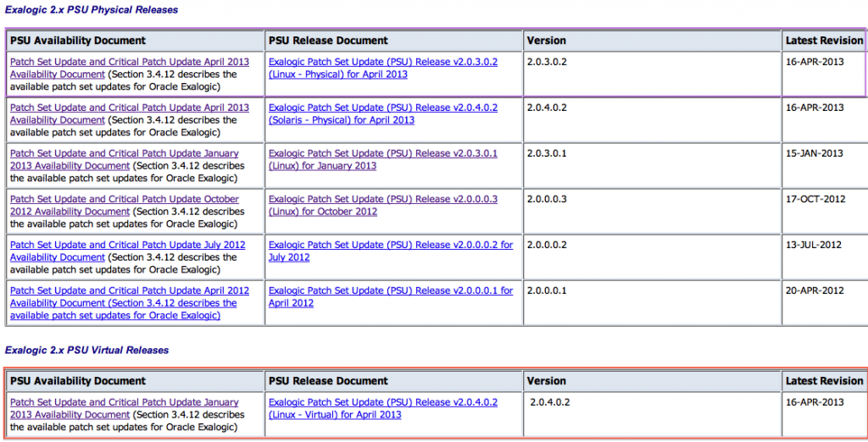Select date '16-APR-2013' in the 2.0.3.0.2 row
Screen dimensions: 868x442
click(x=815, y=62)
